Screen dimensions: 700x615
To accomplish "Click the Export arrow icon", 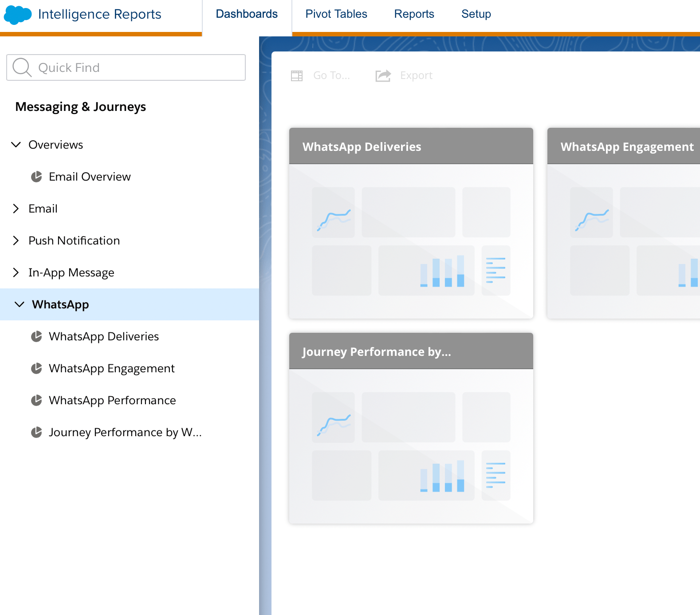I will click(383, 75).
